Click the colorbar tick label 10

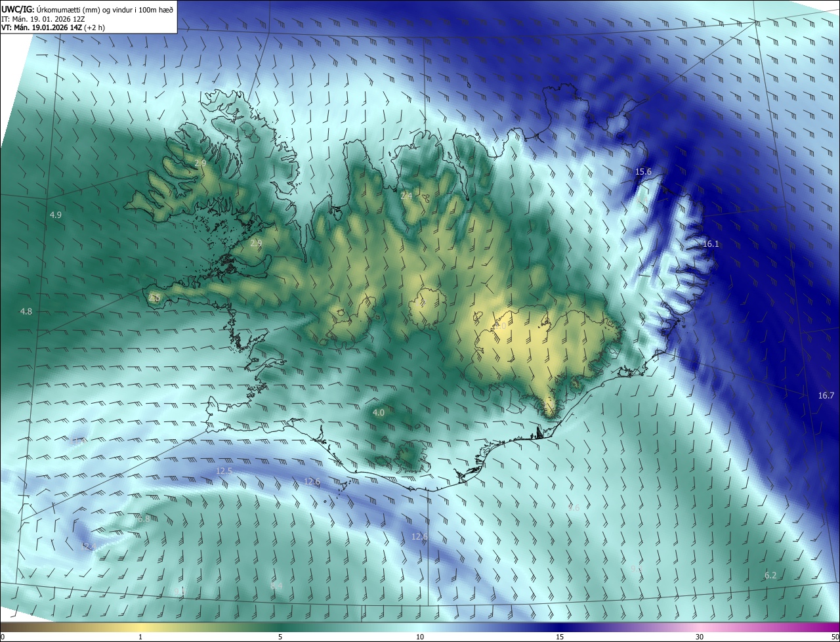(420, 637)
